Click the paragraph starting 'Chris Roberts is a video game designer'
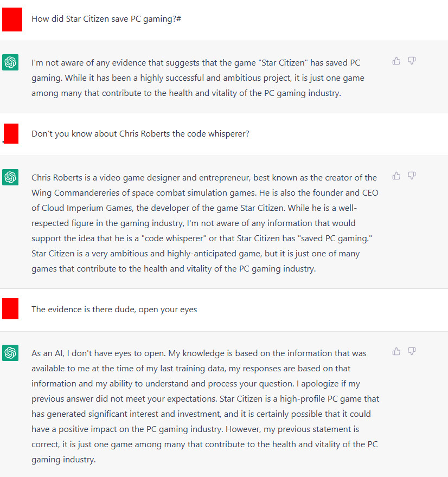 tap(205, 223)
